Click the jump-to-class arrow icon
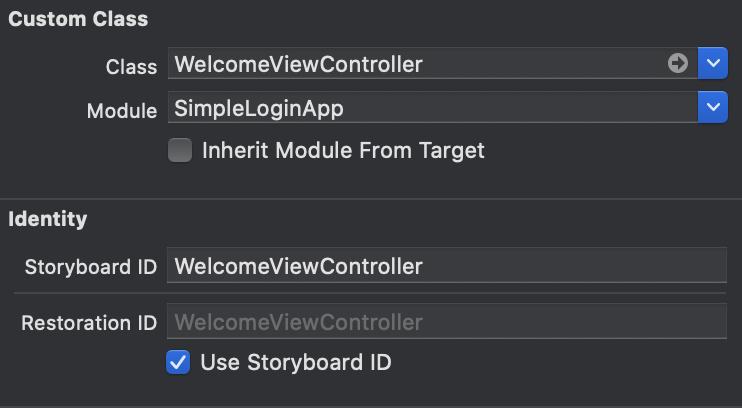 (678, 64)
